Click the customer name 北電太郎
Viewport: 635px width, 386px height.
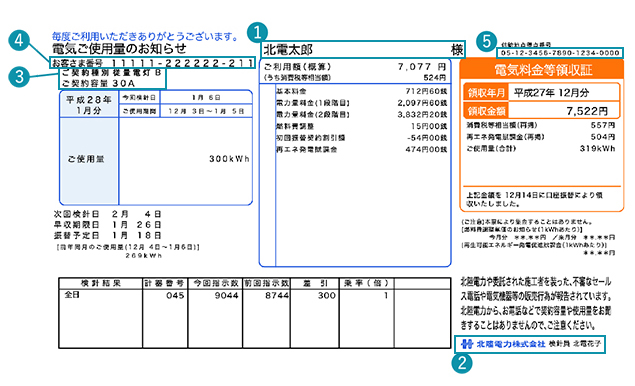(x=288, y=50)
